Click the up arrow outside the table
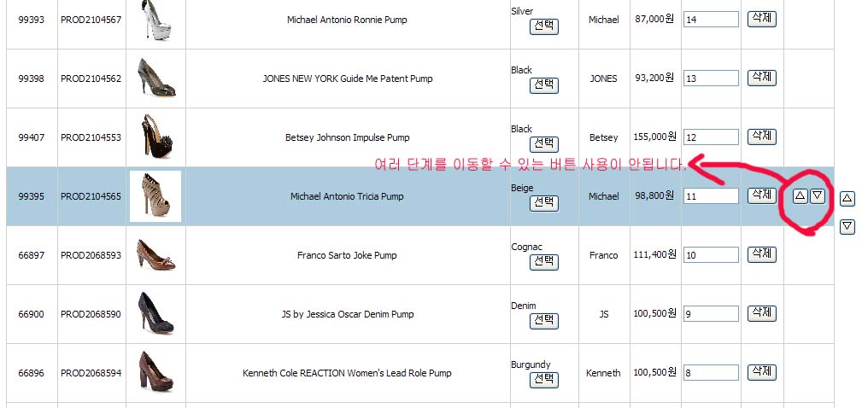The image size is (868, 408). [847, 198]
